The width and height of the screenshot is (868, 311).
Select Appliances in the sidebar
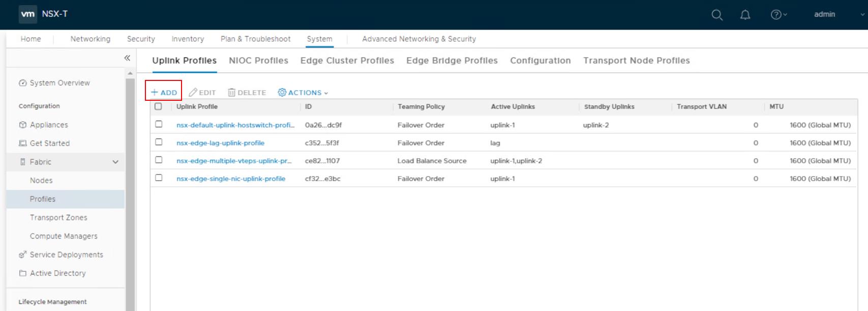49,125
